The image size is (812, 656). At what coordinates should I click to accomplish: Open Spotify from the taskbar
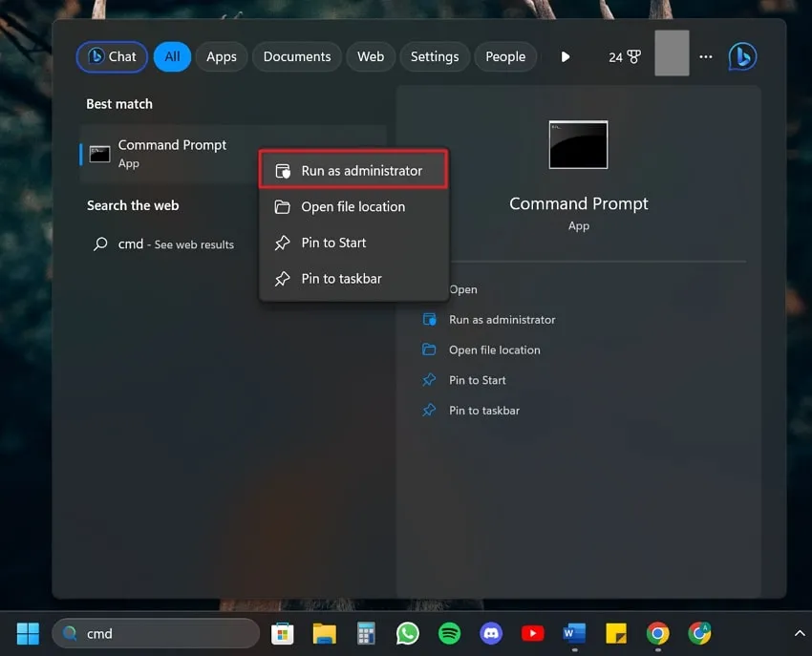(x=449, y=633)
